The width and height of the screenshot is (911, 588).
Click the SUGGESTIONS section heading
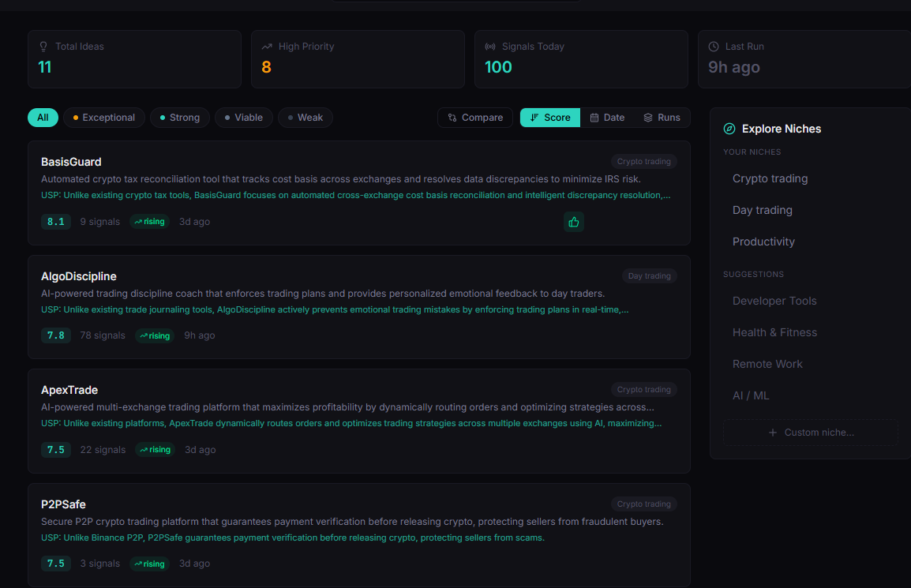[754, 274]
